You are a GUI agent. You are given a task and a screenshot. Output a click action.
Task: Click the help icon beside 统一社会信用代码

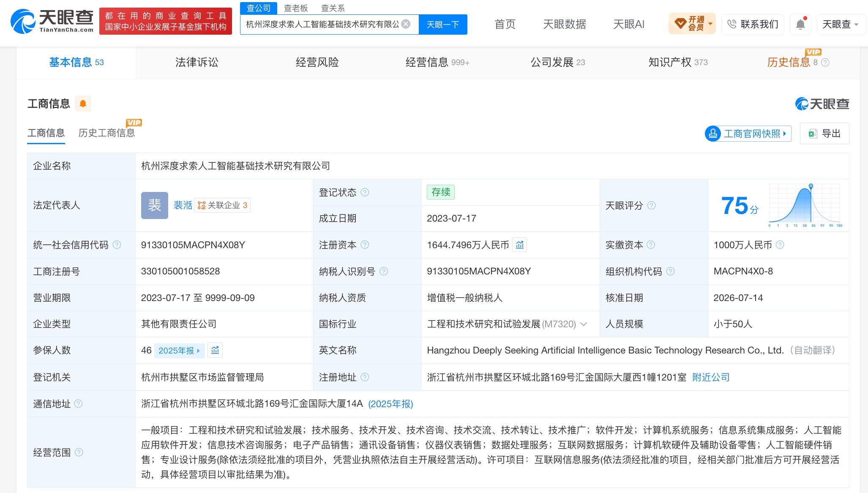117,245
